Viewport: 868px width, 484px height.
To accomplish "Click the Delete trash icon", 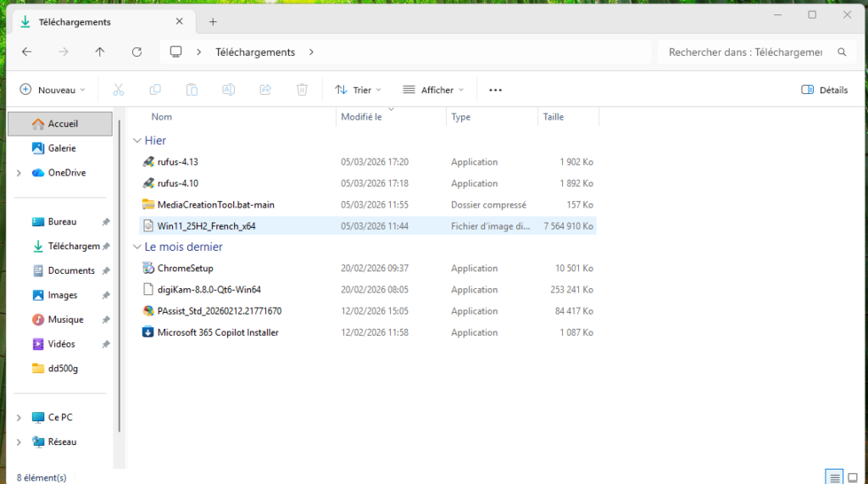I will [302, 90].
